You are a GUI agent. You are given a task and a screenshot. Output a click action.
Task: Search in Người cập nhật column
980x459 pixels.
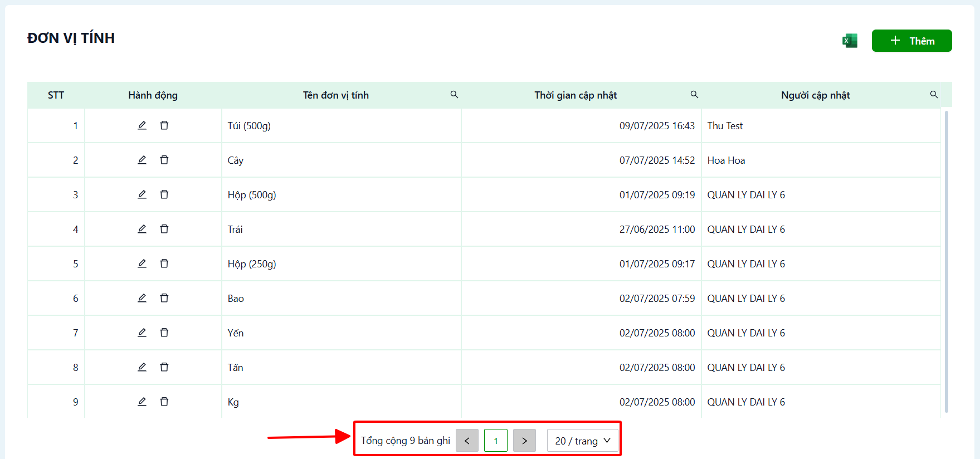934,95
